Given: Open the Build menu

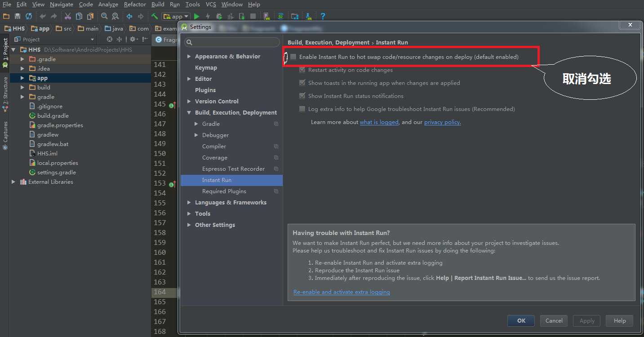Looking at the screenshot, I should click(158, 4).
